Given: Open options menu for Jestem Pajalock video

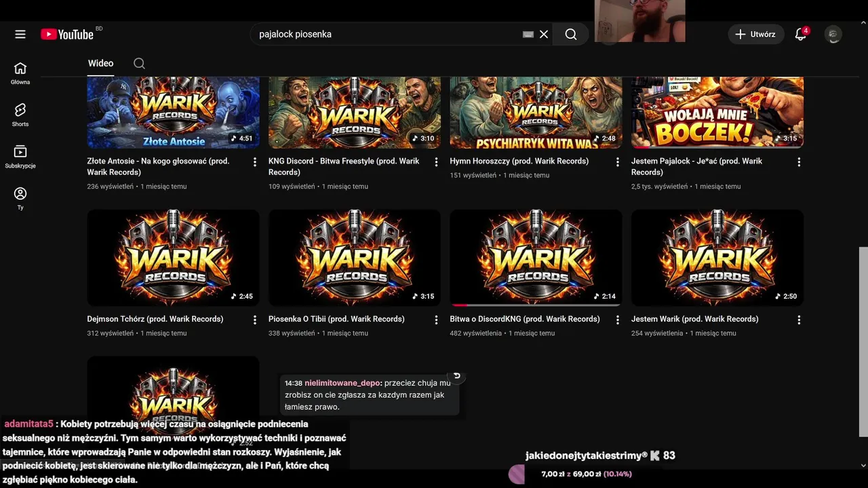Looking at the screenshot, I should [799, 162].
